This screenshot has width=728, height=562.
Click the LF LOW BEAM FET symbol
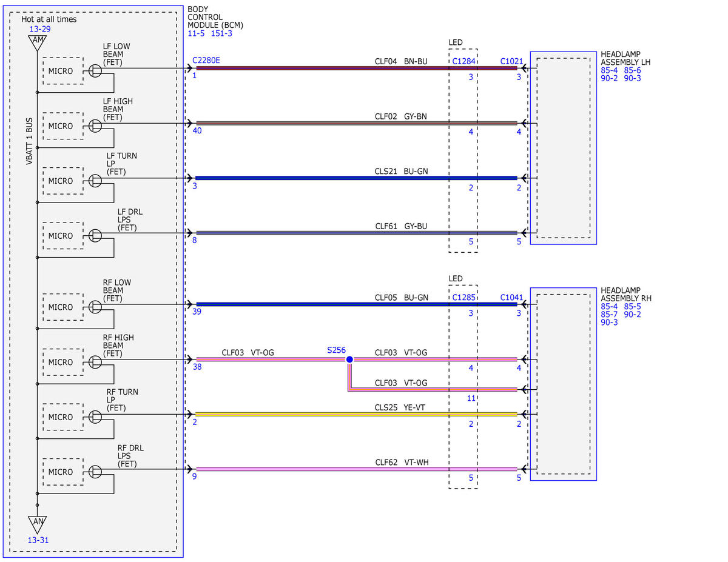click(x=95, y=70)
